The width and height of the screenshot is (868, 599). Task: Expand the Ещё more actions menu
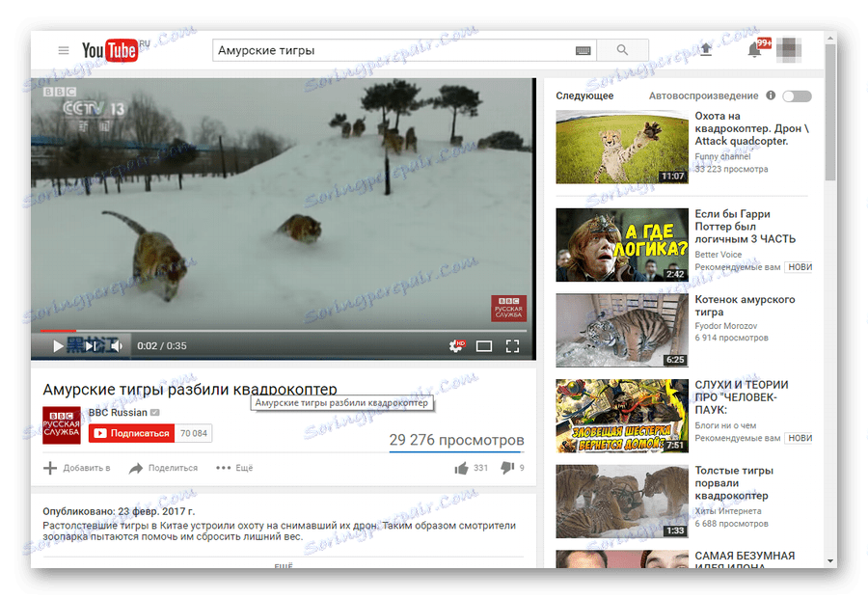(234, 468)
